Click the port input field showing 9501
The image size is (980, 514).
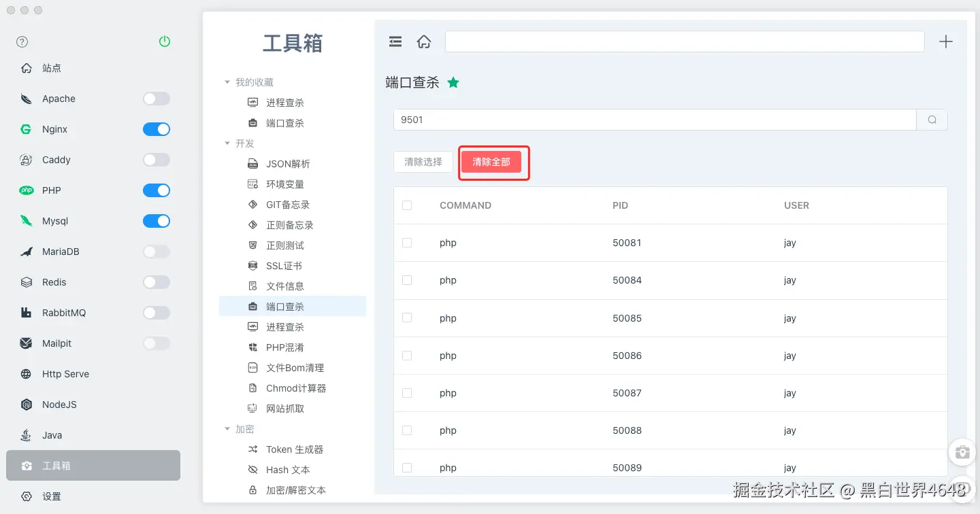pos(655,120)
